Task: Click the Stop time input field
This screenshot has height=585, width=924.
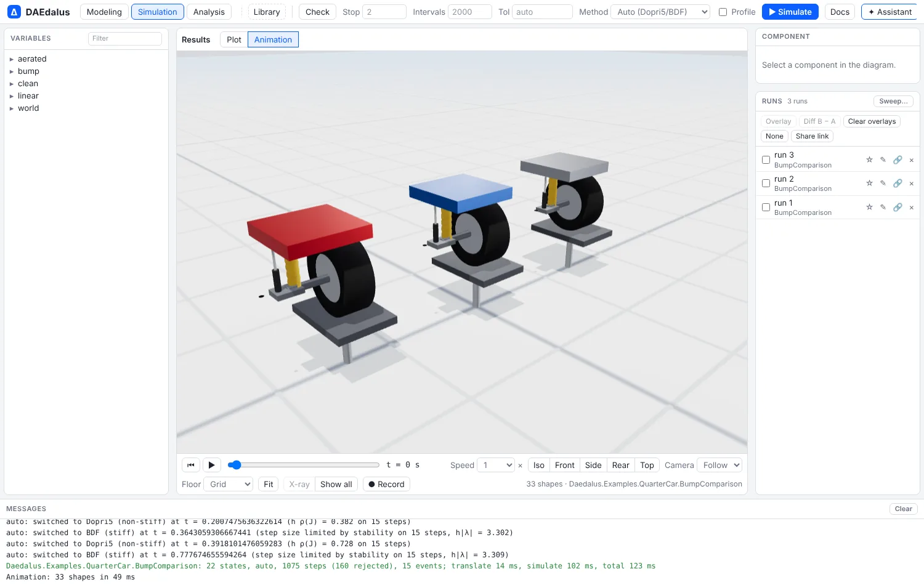Action: tap(384, 12)
